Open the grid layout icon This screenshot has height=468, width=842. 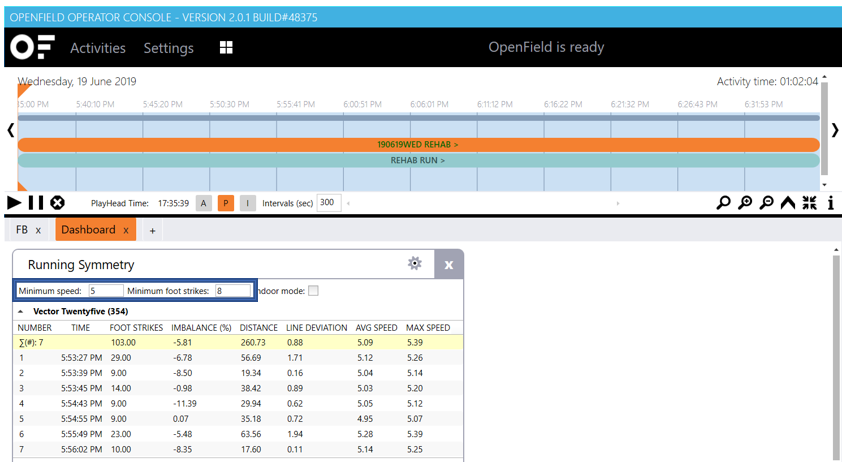click(x=226, y=48)
